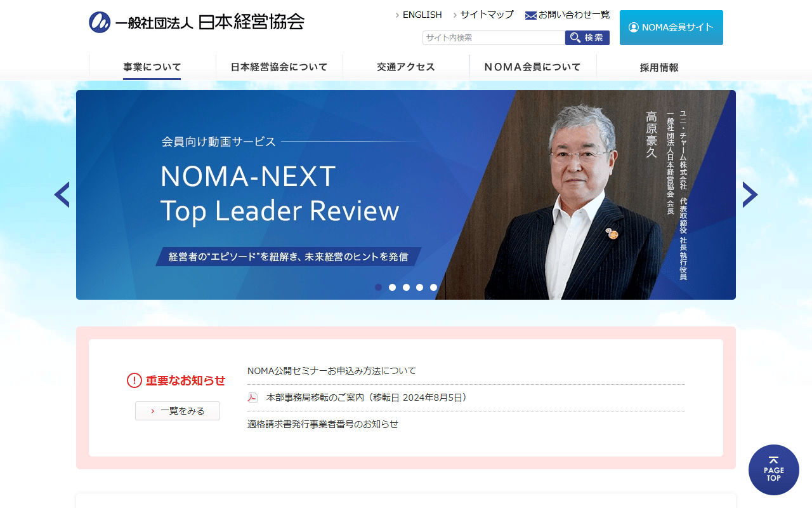The width and height of the screenshot is (812, 508).
Task: Click the 検索 search button
Action: (587, 37)
